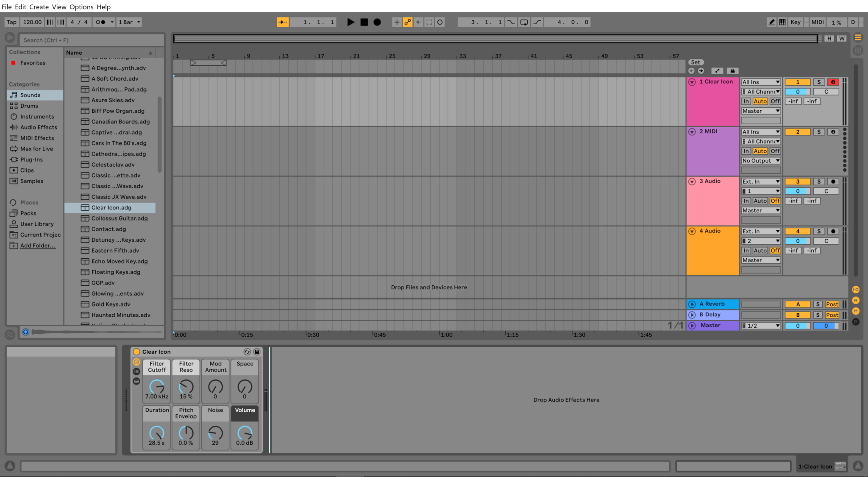868x477 pixels.
Task: Open the Help menu
Action: pos(103,7)
